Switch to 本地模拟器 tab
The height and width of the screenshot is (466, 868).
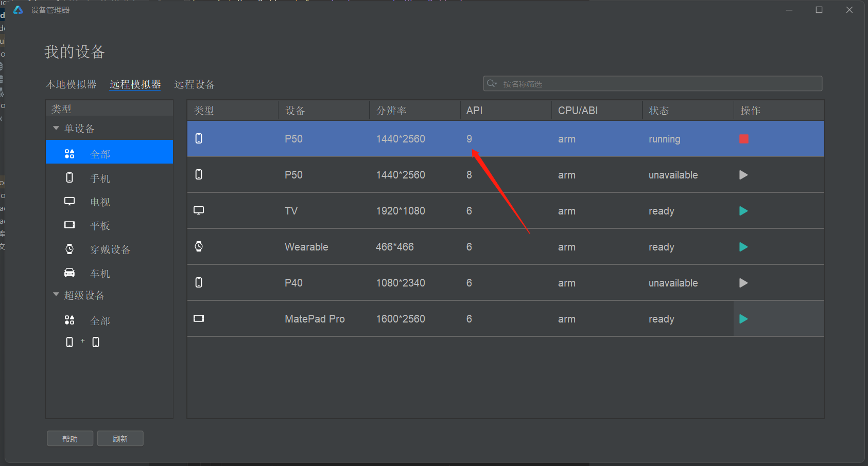tap(71, 84)
